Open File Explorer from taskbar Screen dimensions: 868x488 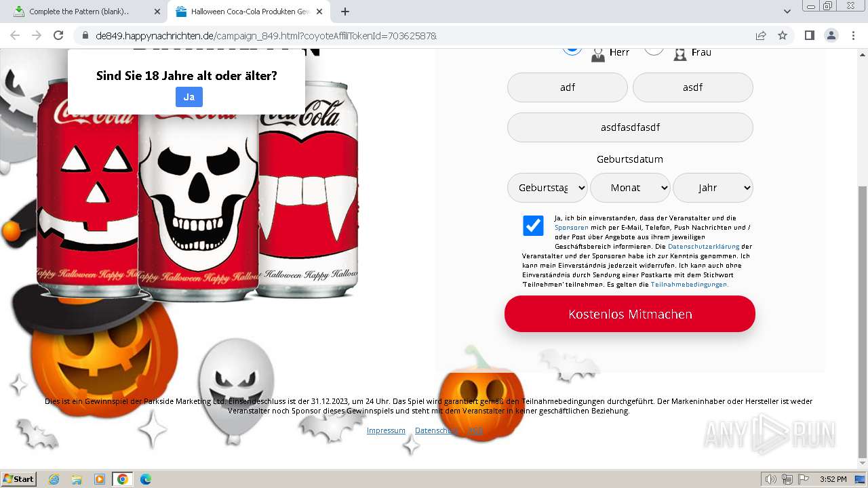(x=77, y=479)
